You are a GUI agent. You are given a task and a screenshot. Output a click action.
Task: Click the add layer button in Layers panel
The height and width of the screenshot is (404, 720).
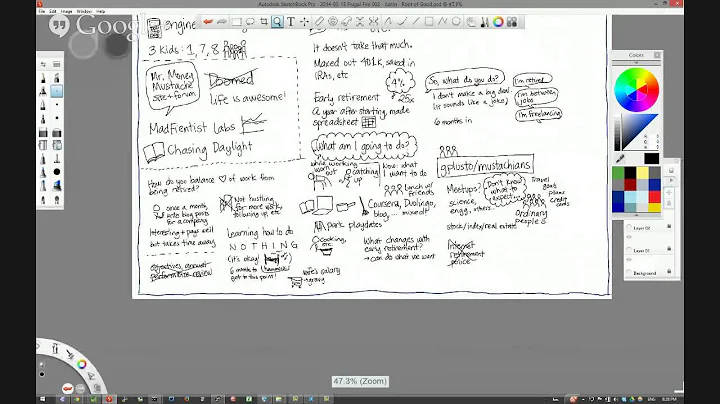(671, 170)
